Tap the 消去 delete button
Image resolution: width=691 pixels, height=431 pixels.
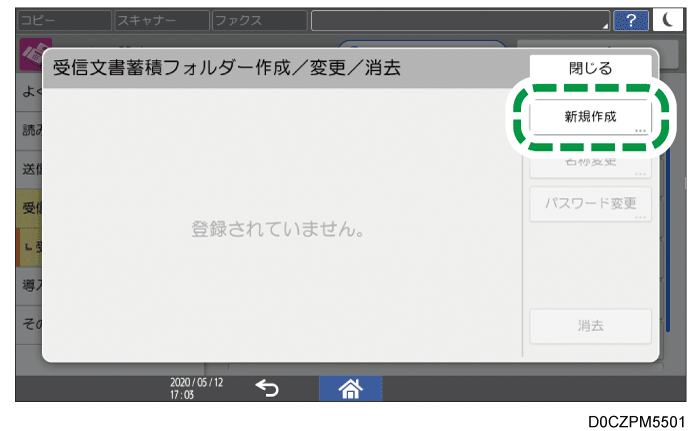(x=590, y=326)
